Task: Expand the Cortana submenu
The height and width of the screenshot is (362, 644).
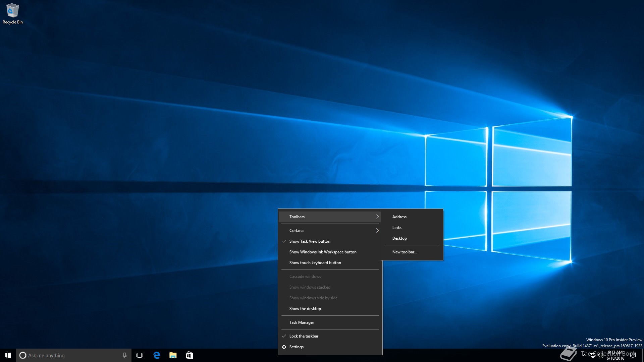Action: pos(330,231)
